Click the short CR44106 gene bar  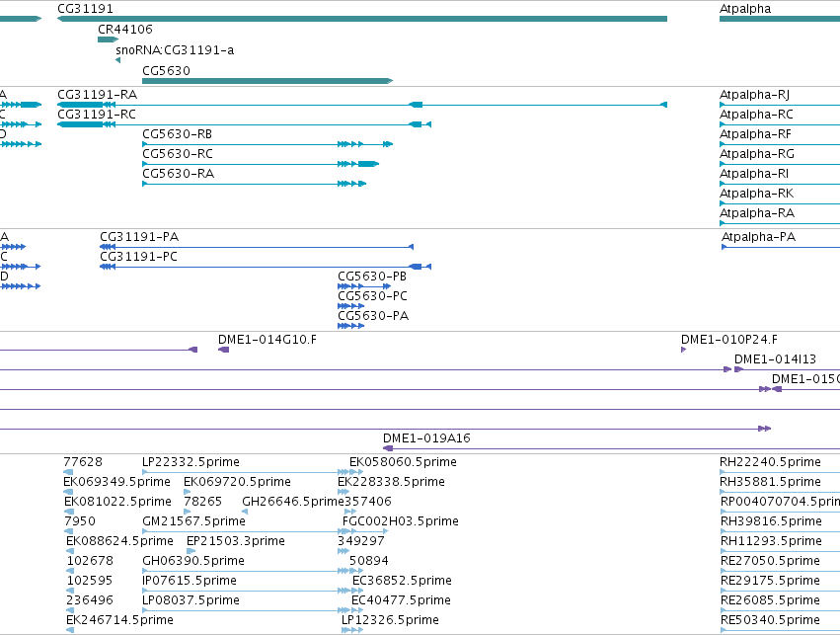(x=108, y=40)
